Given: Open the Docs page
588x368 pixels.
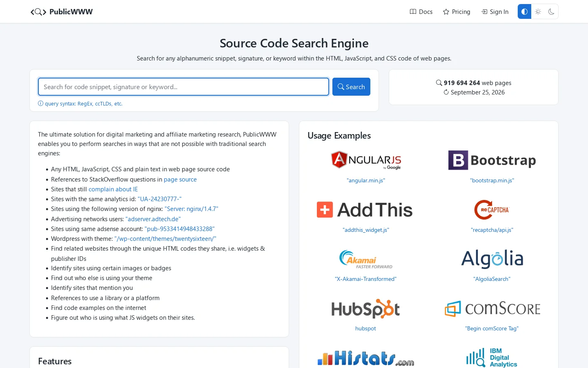Looking at the screenshot, I should tap(421, 12).
